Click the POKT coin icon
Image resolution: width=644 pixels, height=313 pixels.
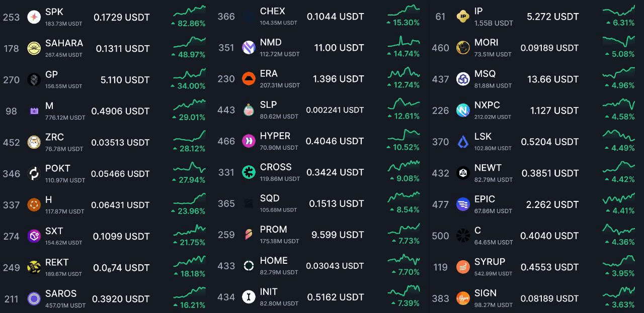pyautogui.click(x=34, y=174)
